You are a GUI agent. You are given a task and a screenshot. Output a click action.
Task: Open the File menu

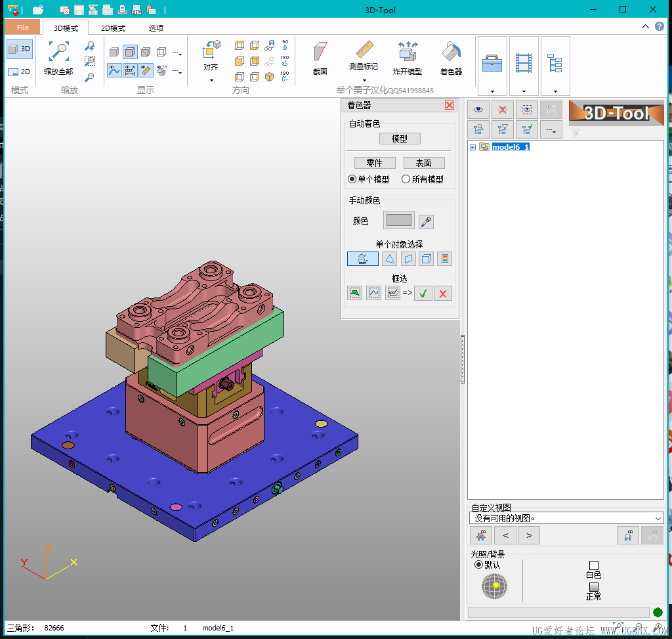point(23,28)
